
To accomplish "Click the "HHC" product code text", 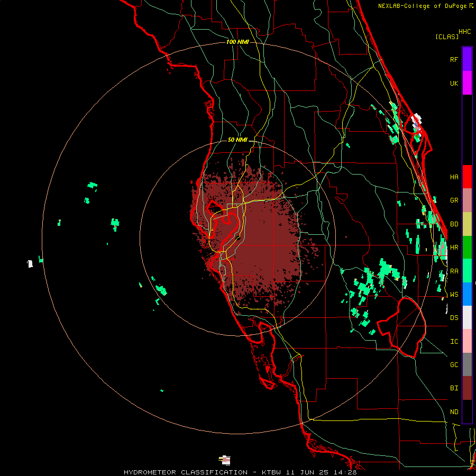I will pos(464,32).
